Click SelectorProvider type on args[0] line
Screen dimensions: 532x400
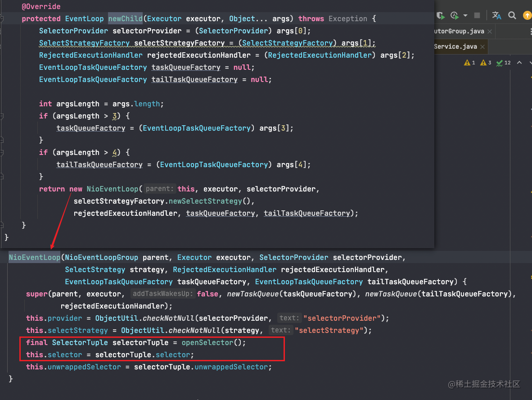tap(73, 31)
